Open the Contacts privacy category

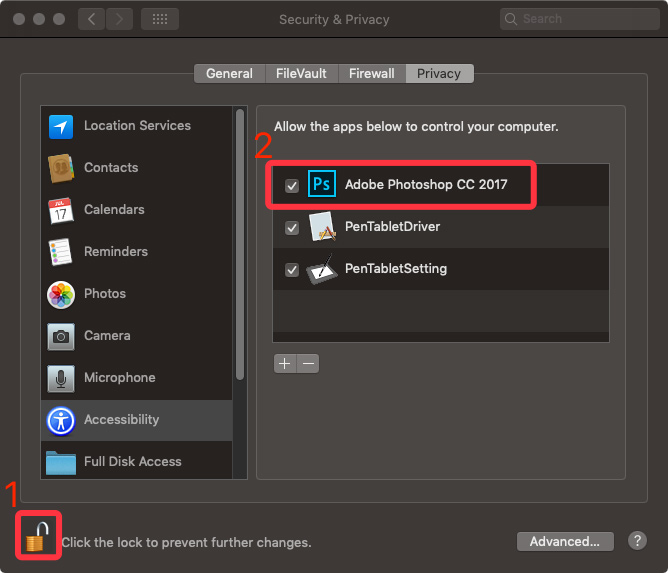pyautogui.click(x=136, y=168)
